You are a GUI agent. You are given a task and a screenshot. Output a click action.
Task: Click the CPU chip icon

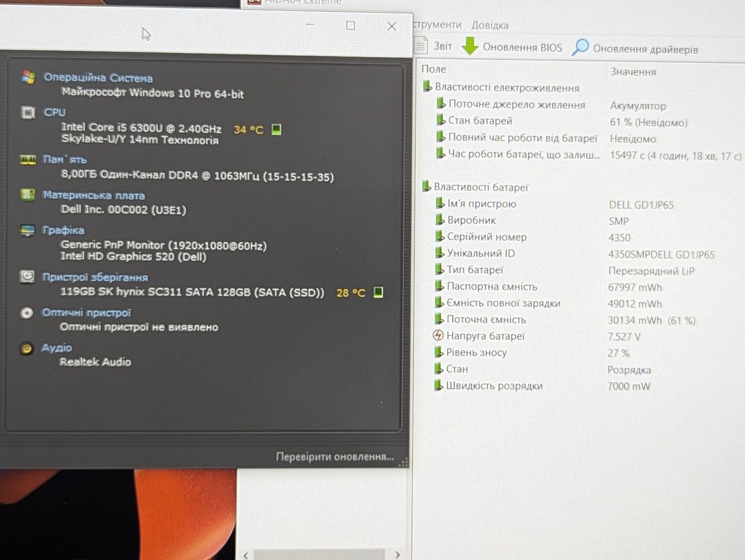click(x=28, y=112)
